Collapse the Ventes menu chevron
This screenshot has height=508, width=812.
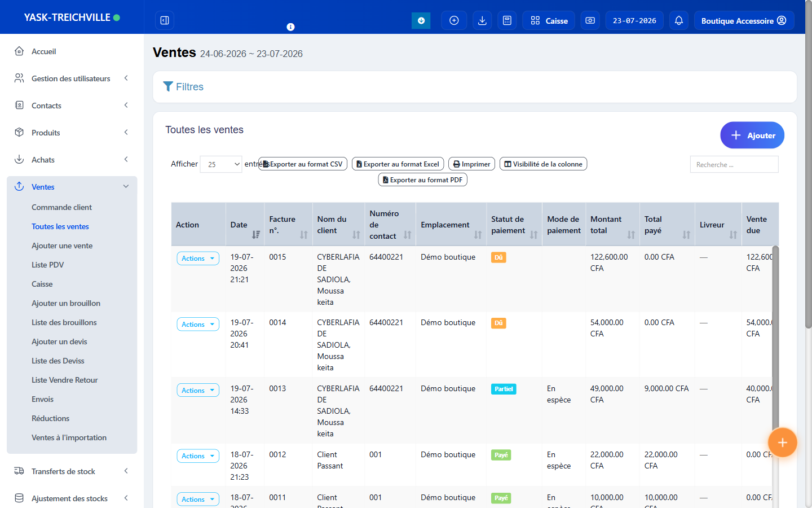pyautogui.click(x=126, y=187)
